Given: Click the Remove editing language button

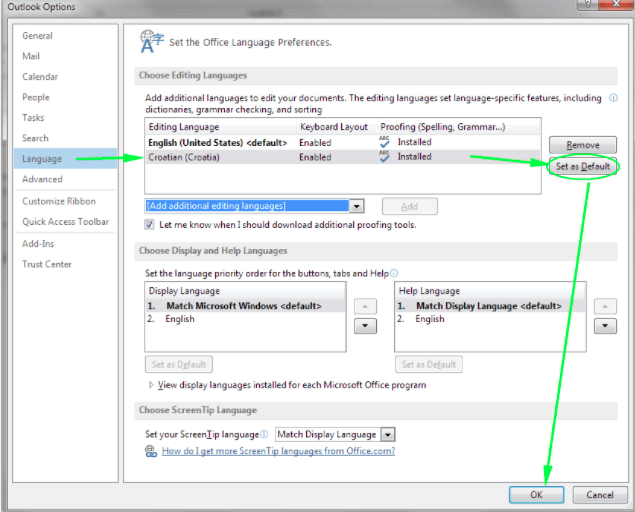Looking at the screenshot, I should coord(583,145).
